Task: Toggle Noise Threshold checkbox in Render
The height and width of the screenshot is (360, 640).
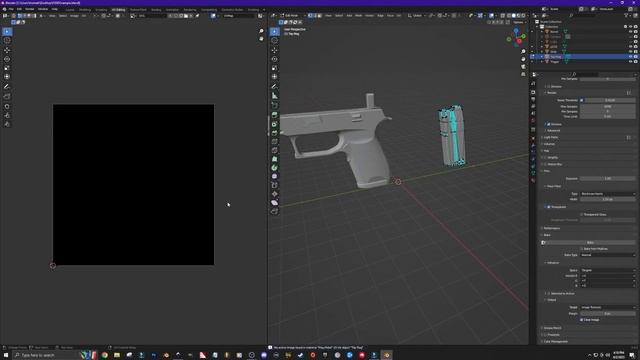Action: tap(582, 100)
